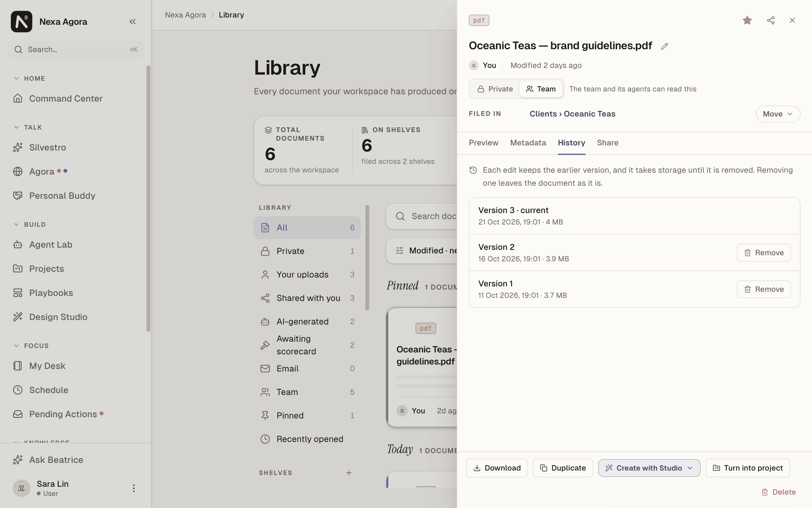
Task: Click Ask Beatrice assistant
Action: pyautogui.click(x=75, y=460)
